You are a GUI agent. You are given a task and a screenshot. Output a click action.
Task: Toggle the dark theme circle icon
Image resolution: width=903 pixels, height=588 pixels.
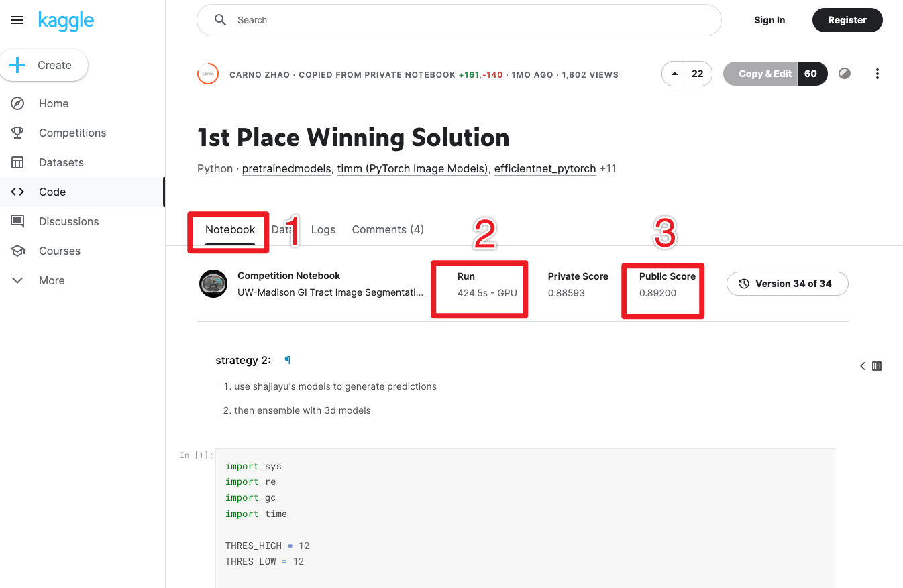pyautogui.click(x=845, y=74)
